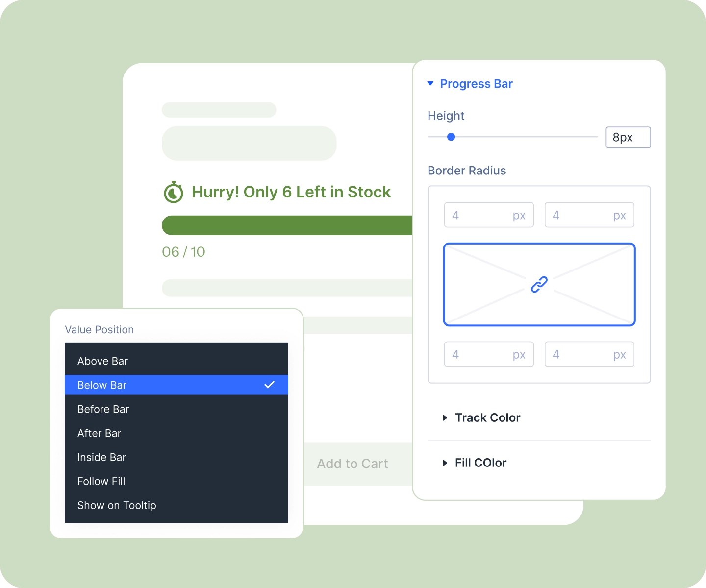Select After Bar value position
706x588 pixels.
tap(176, 433)
